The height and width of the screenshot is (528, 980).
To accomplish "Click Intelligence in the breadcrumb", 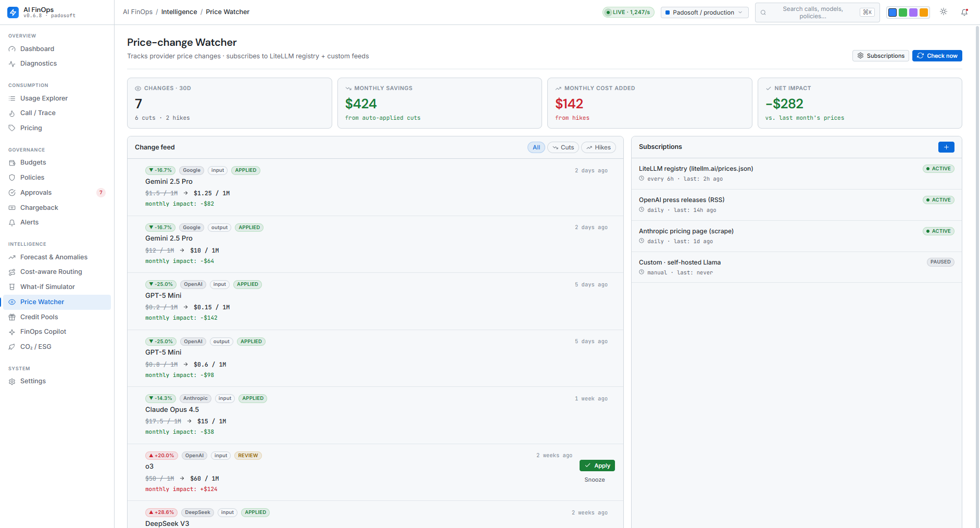I will pos(179,12).
